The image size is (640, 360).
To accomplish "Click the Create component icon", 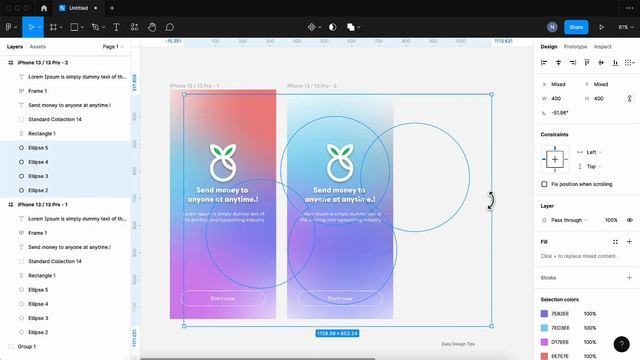I will [312, 27].
